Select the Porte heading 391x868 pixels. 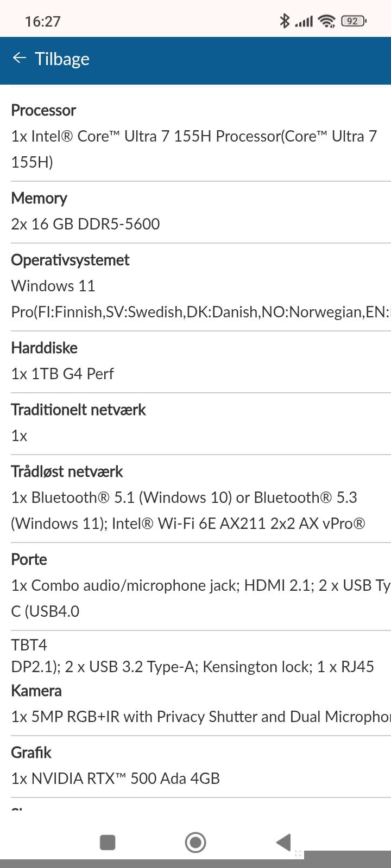(29, 559)
